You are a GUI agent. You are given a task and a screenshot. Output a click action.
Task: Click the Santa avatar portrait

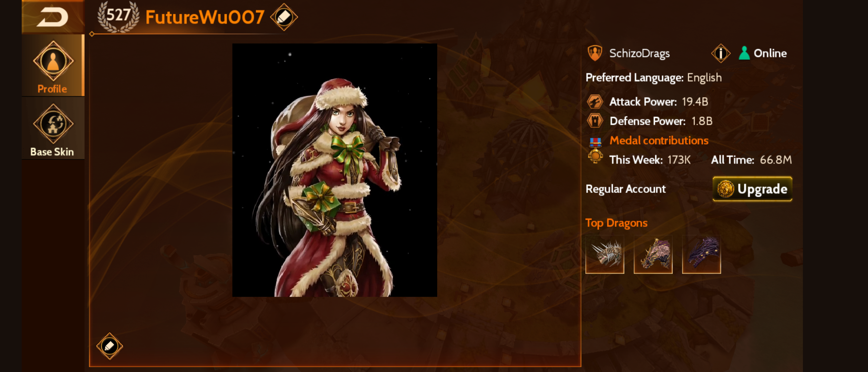coord(334,170)
